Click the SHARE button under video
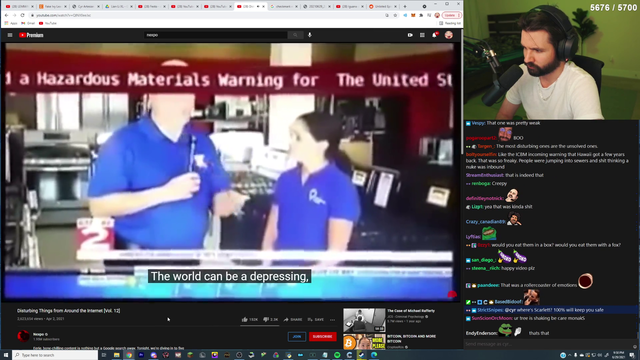 (x=293, y=320)
